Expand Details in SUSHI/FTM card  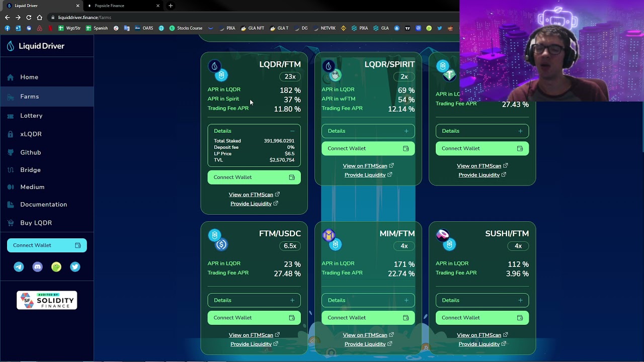[x=482, y=300]
